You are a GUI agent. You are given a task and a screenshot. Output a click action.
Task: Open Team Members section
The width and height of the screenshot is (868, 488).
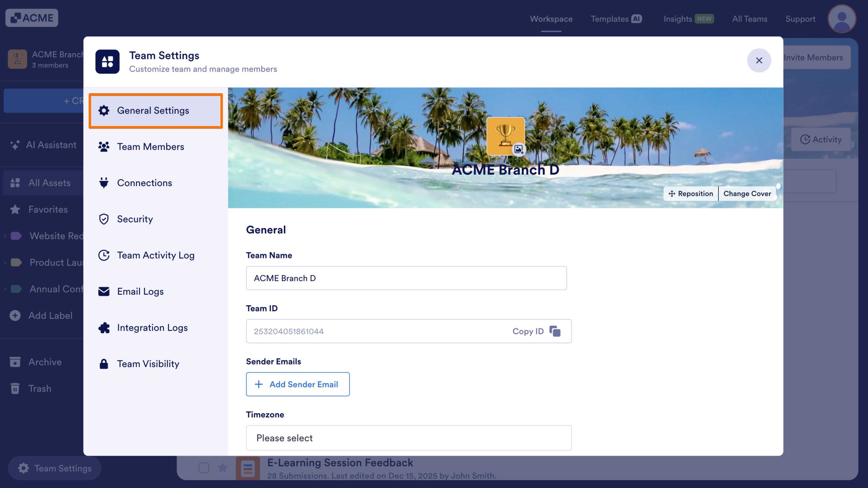(151, 147)
